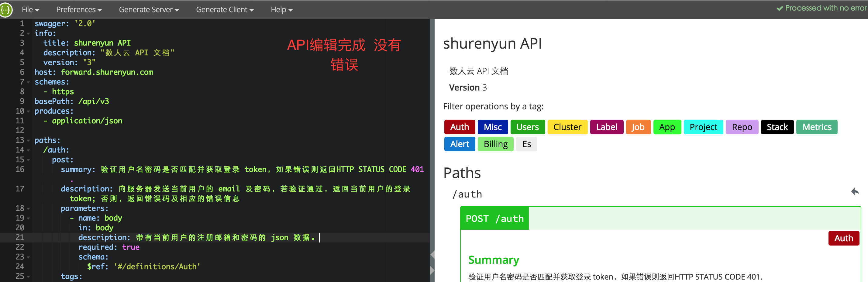Filter operations by the Cluster tag

[x=567, y=127]
